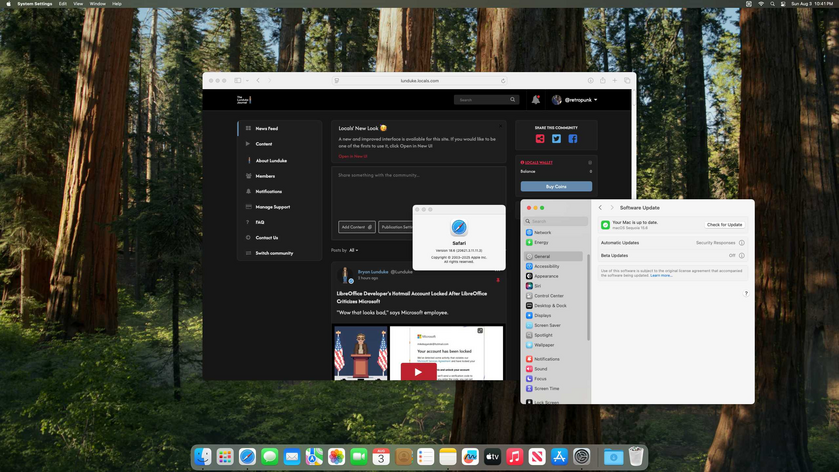Click Safari's reload page icon in address bar
This screenshot has height=472, width=839.
pyautogui.click(x=503, y=81)
